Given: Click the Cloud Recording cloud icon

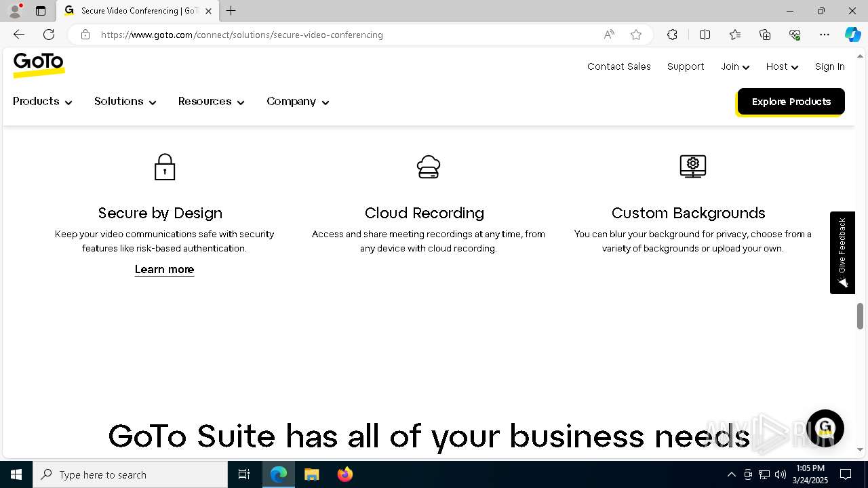Looking at the screenshot, I should tap(429, 167).
